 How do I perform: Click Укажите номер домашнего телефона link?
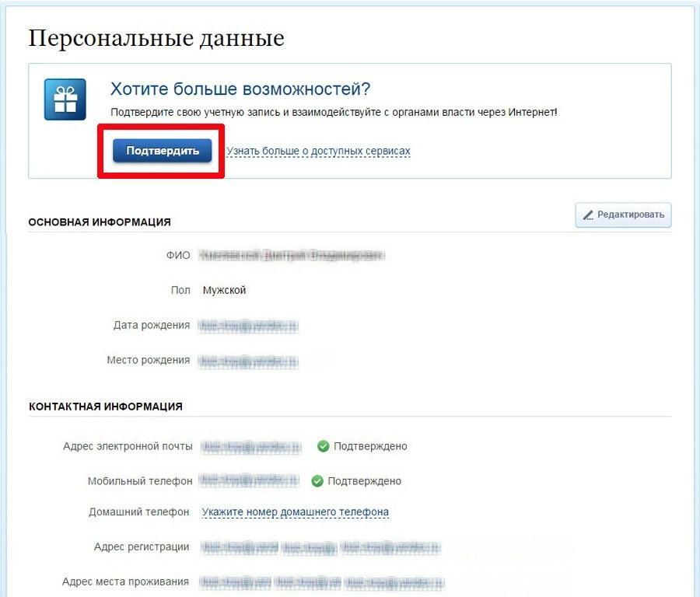click(295, 511)
